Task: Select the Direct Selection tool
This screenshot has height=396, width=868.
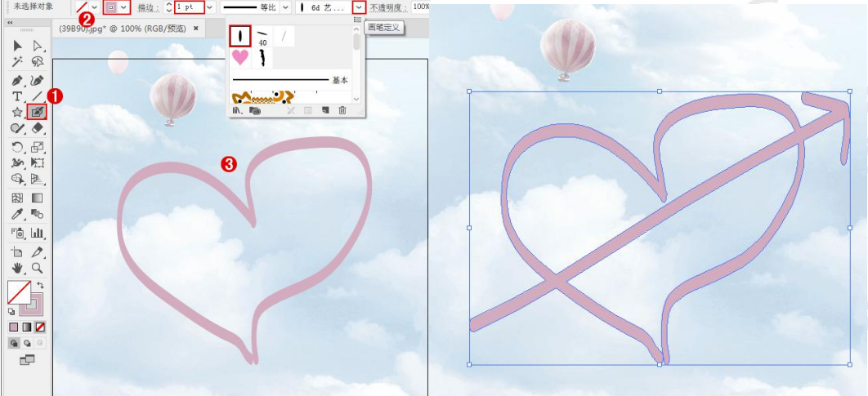Action: (x=37, y=45)
